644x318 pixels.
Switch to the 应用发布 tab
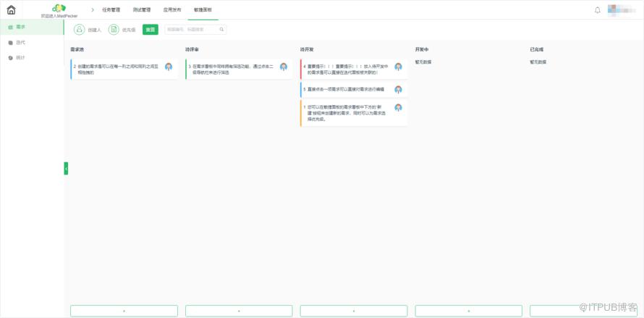pyautogui.click(x=172, y=9)
